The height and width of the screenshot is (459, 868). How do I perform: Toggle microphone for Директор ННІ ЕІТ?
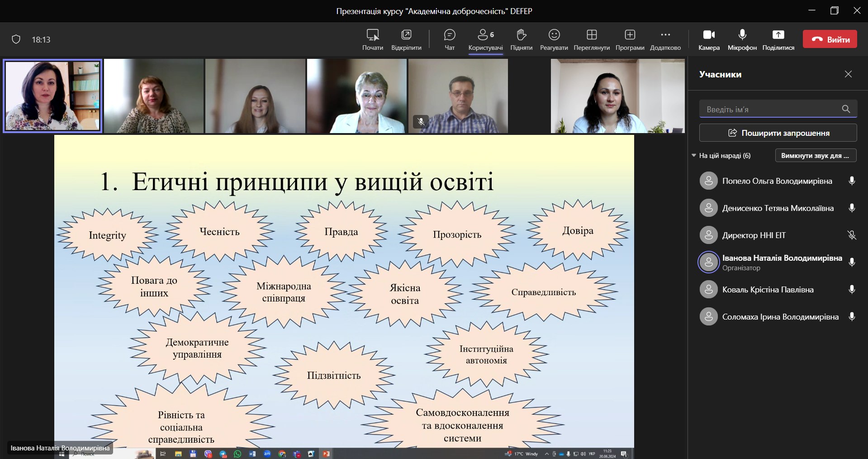click(851, 235)
